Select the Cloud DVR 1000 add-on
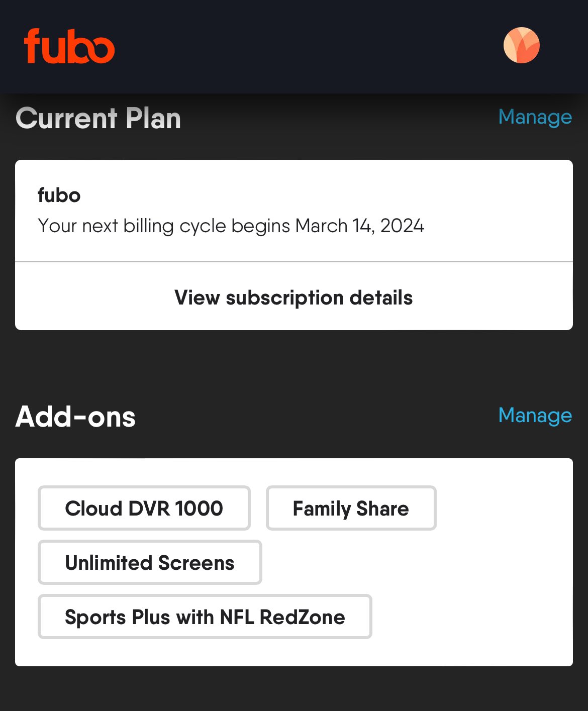The width and height of the screenshot is (588, 711). coord(144,508)
